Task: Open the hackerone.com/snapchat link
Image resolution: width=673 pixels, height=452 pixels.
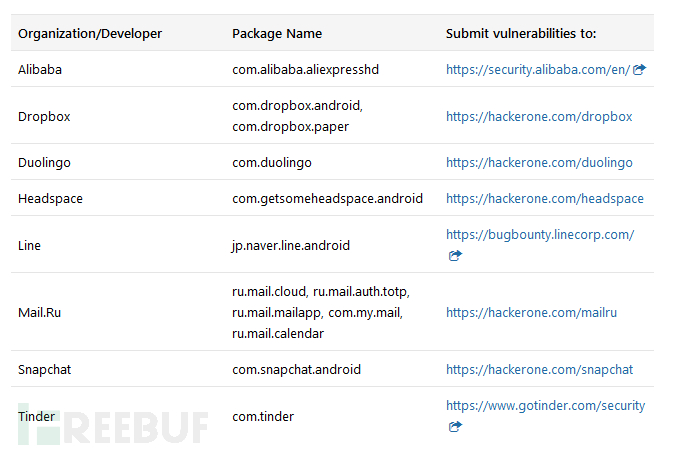Action: click(539, 369)
